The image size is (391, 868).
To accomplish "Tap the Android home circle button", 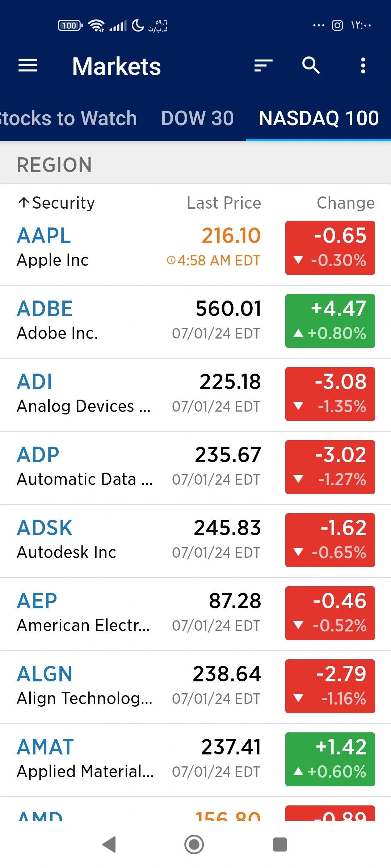I will [194, 844].
